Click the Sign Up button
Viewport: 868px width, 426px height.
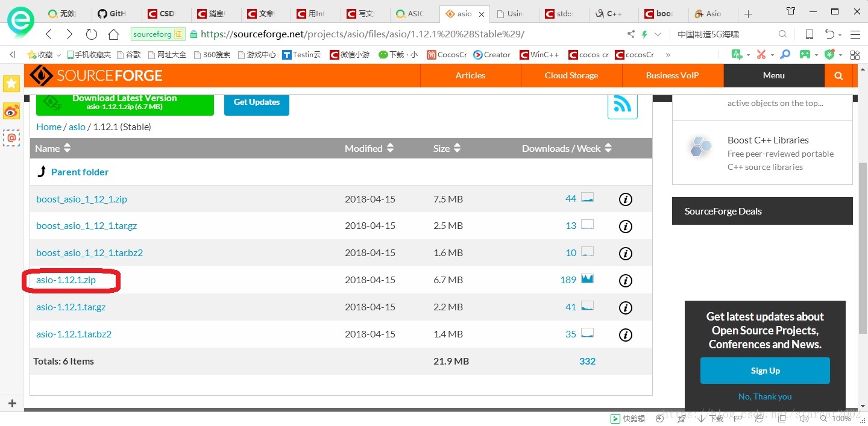tap(765, 371)
